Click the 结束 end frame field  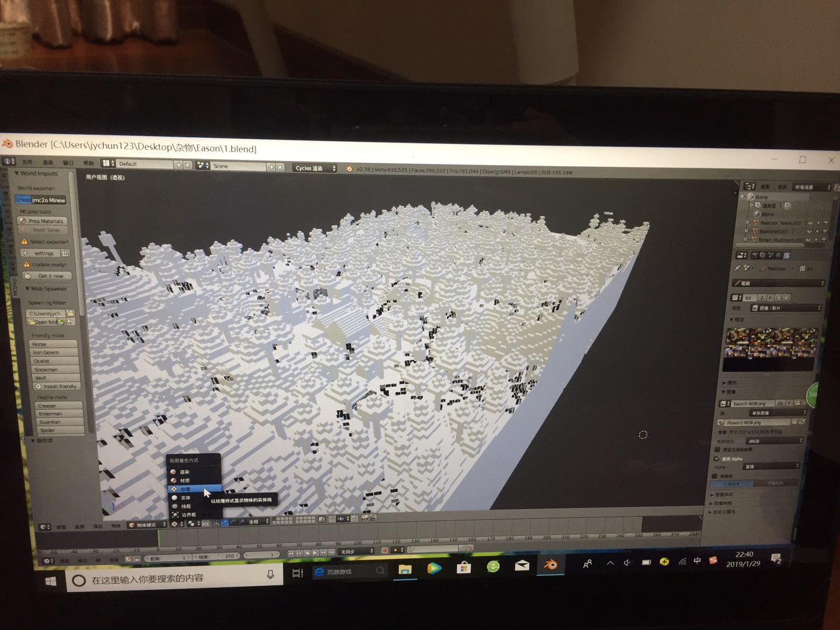[217, 556]
